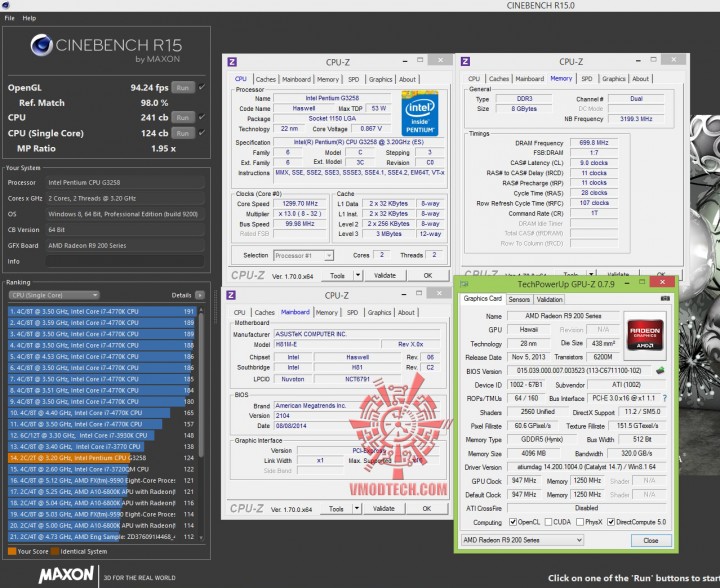Click the Z icon in CPU-Z Memory window
This screenshot has width=720, height=588.
tap(465, 61)
